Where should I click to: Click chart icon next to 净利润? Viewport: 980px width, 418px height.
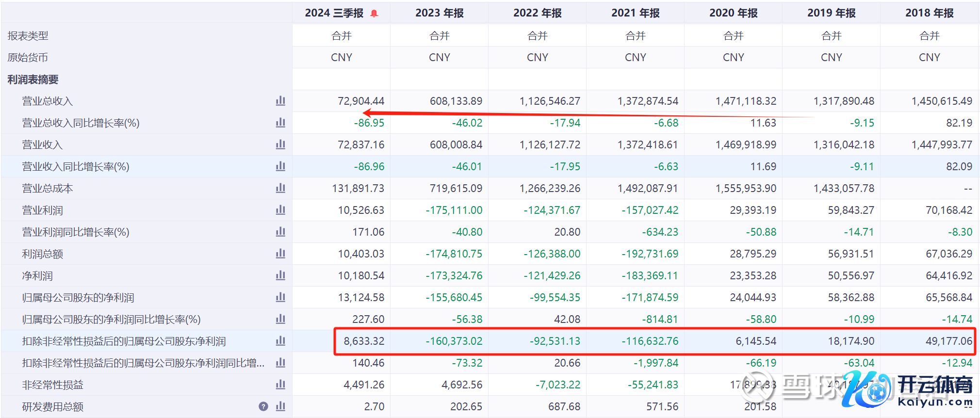point(280,275)
